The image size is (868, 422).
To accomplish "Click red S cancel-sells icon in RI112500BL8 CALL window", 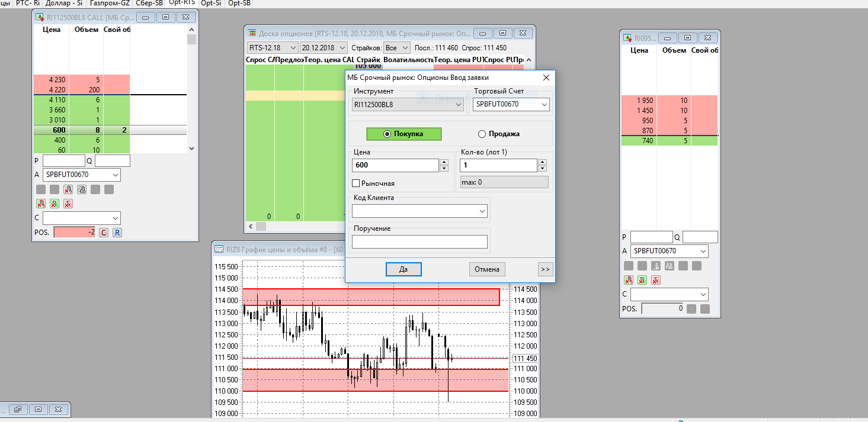I will 68,204.
